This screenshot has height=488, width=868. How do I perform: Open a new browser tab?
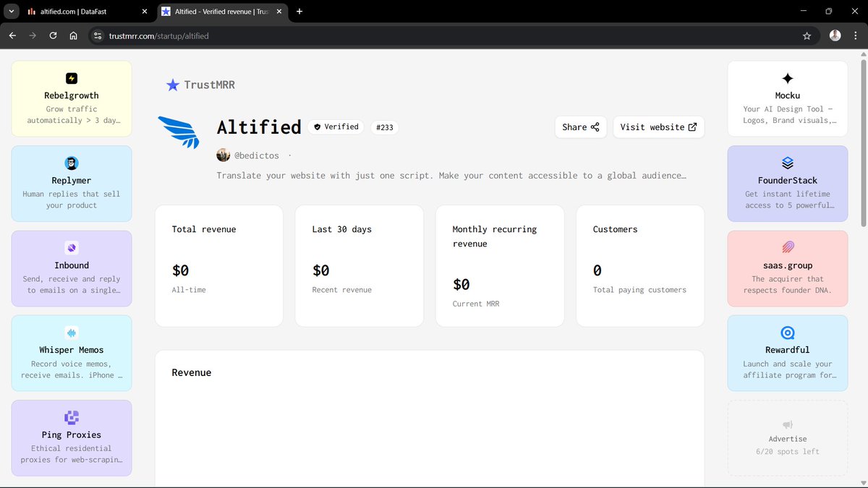coord(299,12)
